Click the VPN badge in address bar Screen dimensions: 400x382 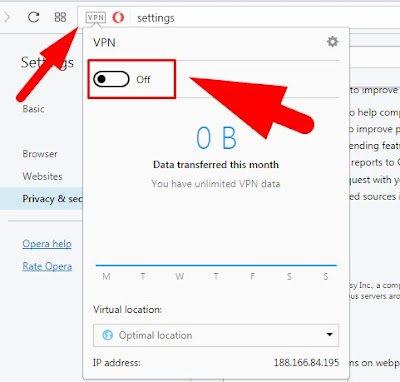[96, 17]
